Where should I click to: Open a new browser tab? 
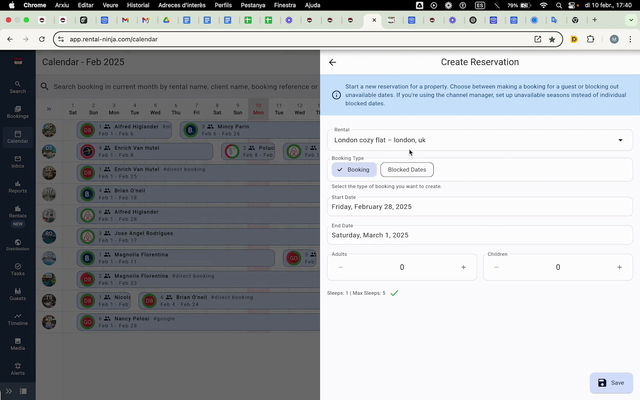[595, 20]
